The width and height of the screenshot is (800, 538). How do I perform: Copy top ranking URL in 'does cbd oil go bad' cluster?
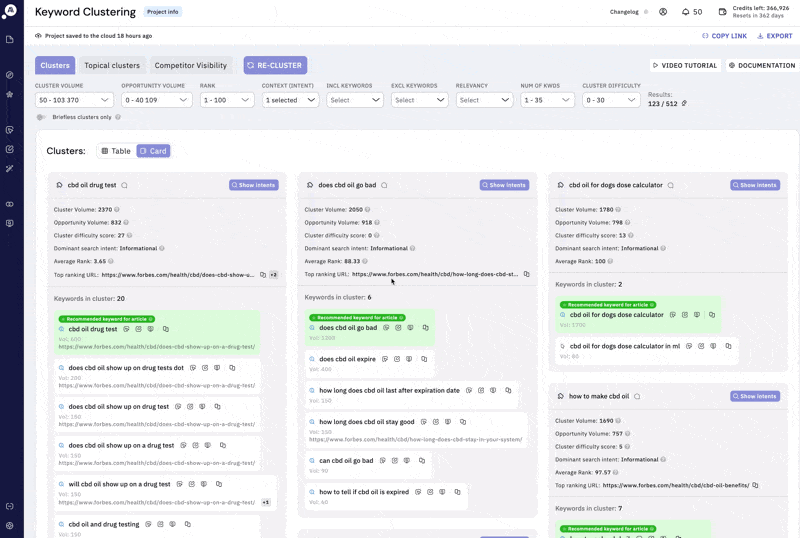point(527,274)
